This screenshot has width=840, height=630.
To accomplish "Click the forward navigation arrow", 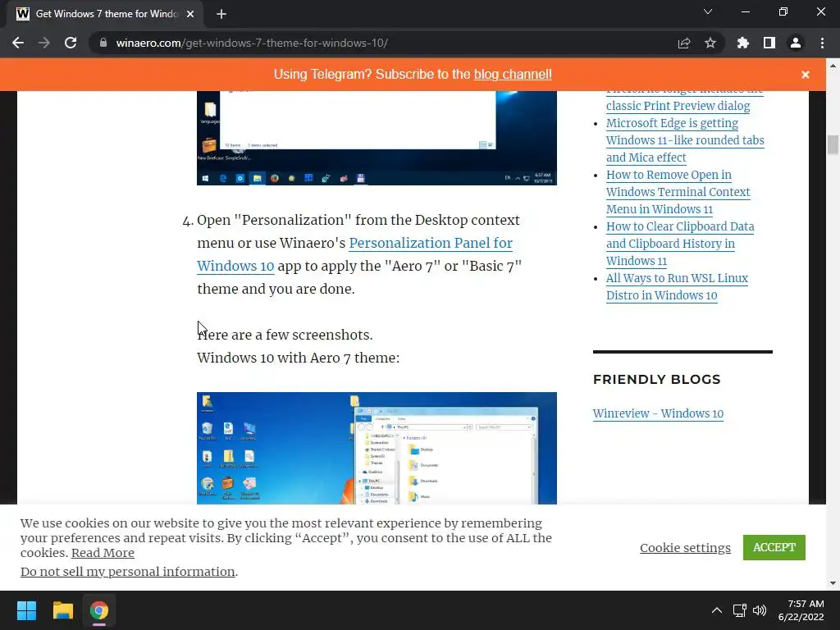I will (x=44, y=43).
